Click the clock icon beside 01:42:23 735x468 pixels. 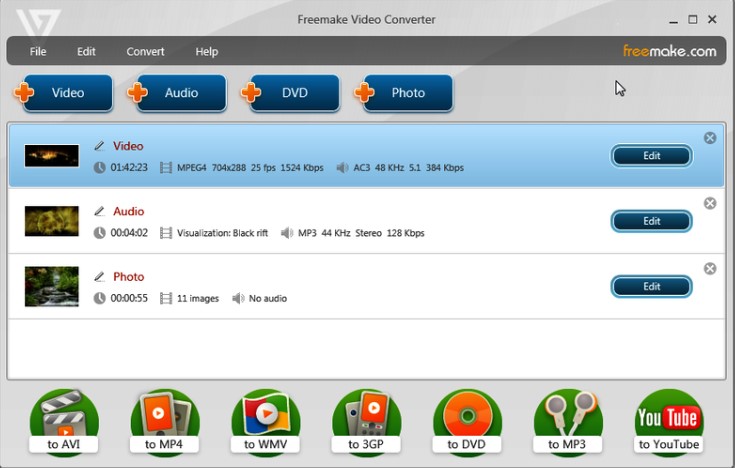click(99, 167)
